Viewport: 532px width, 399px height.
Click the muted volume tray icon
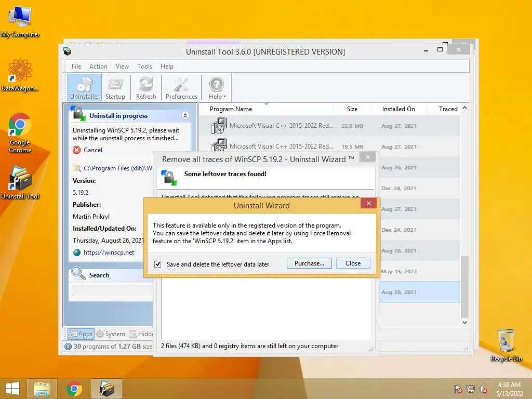click(x=483, y=389)
